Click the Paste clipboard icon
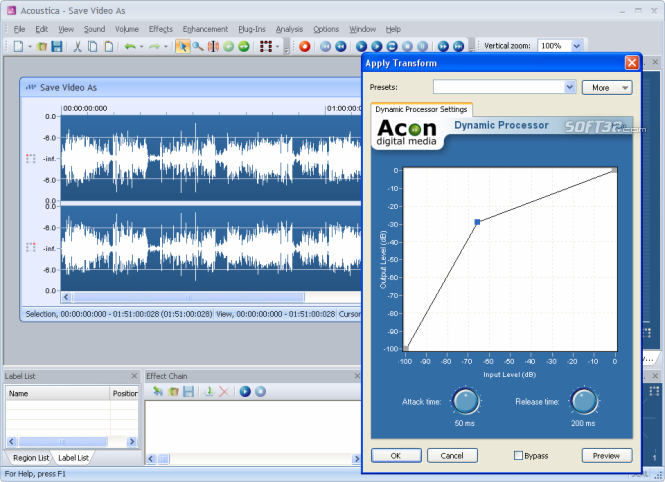665x482 pixels. [x=109, y=46]
